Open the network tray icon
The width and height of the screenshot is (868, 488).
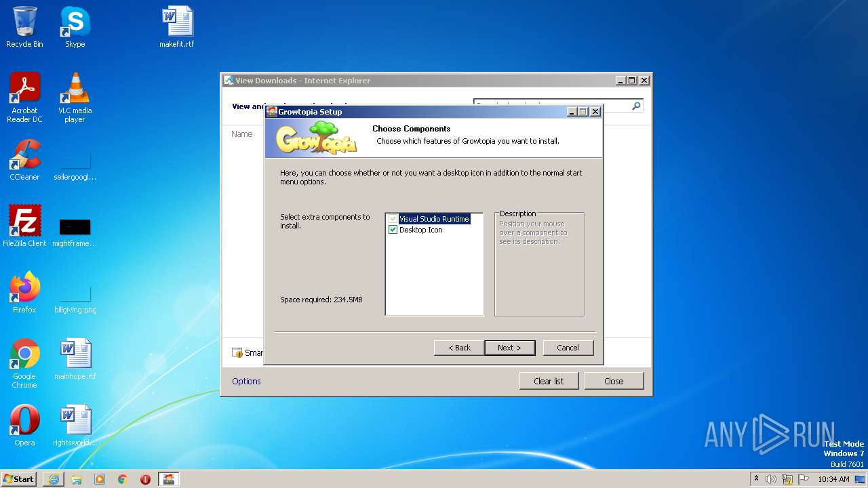[787, 479]
